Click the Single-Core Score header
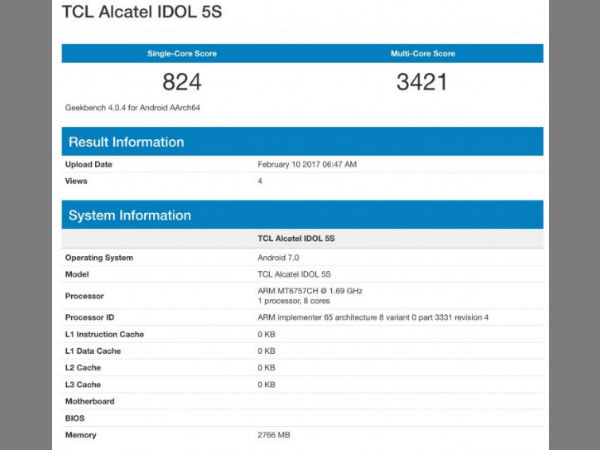This screenshot has width=600, height=450. pos(182,54)
